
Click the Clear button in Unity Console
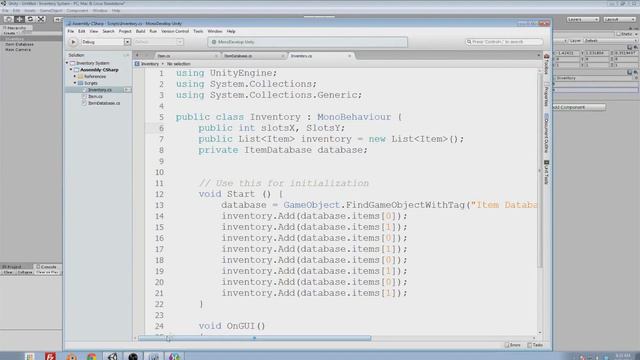tap(8, 272)
